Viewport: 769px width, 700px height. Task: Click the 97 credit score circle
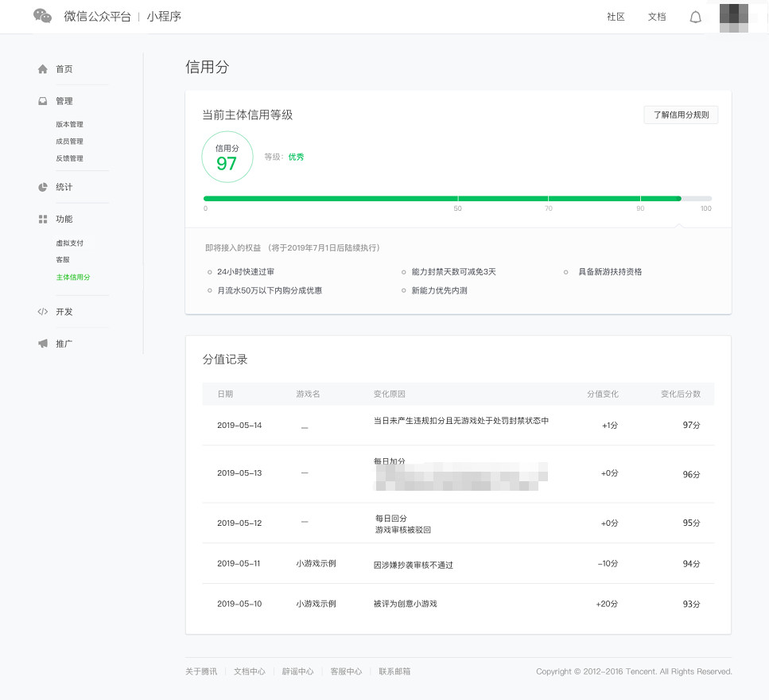click(227, 157)
